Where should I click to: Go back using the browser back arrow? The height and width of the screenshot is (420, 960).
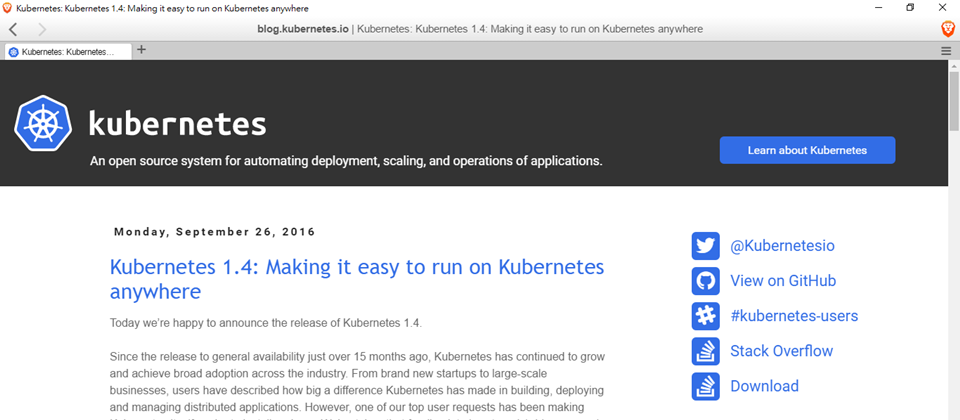coord(13,29)
